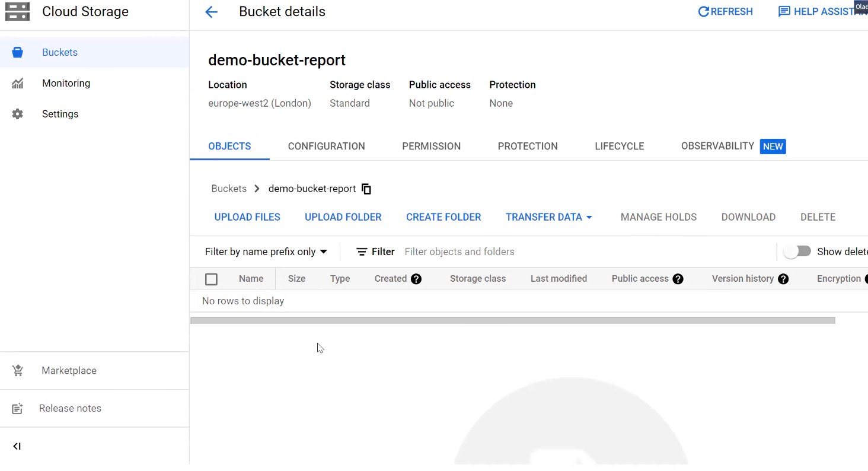This screenshot has height=471, width=868.
Task: Click the Refresh button
Action: tap(725, 12)
